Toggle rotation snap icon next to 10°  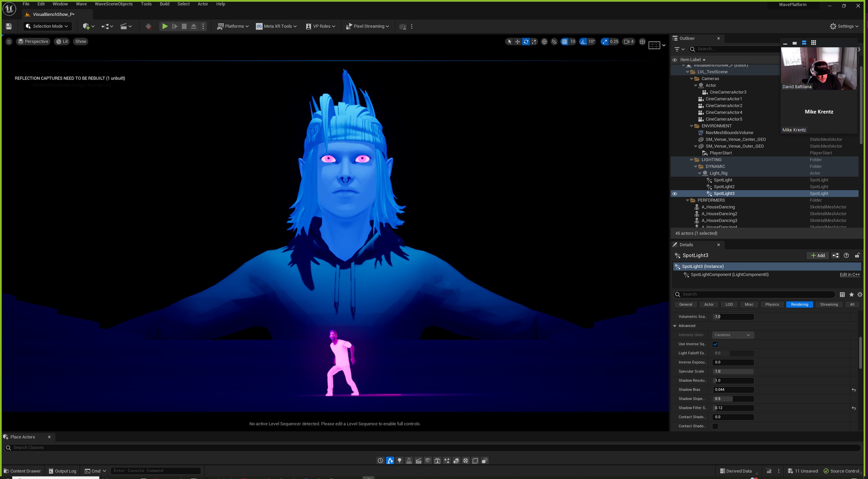(583, 42)
